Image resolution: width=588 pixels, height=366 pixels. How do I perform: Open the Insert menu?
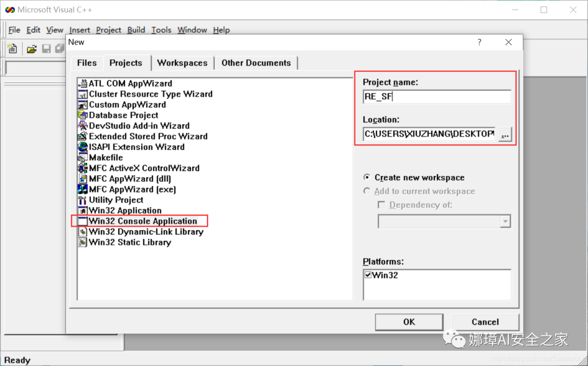[79, 30]
